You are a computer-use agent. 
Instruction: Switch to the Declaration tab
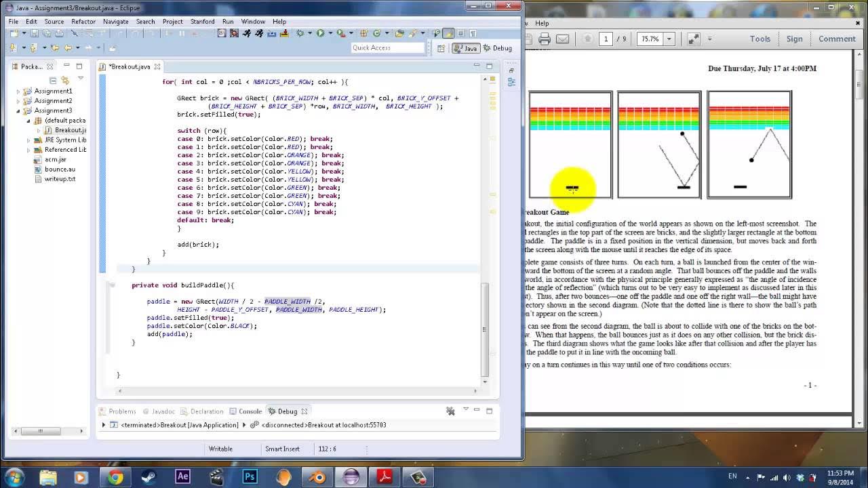pos(201,411)
